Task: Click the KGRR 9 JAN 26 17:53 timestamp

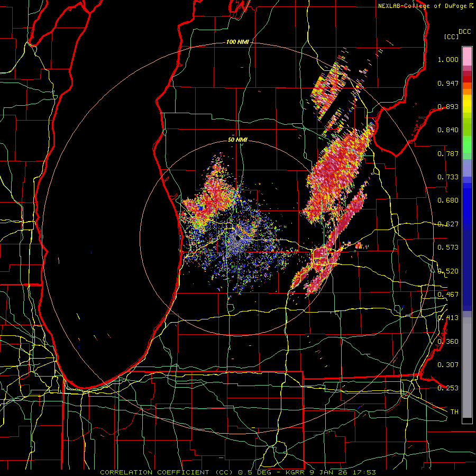Action: coord(331,472)
